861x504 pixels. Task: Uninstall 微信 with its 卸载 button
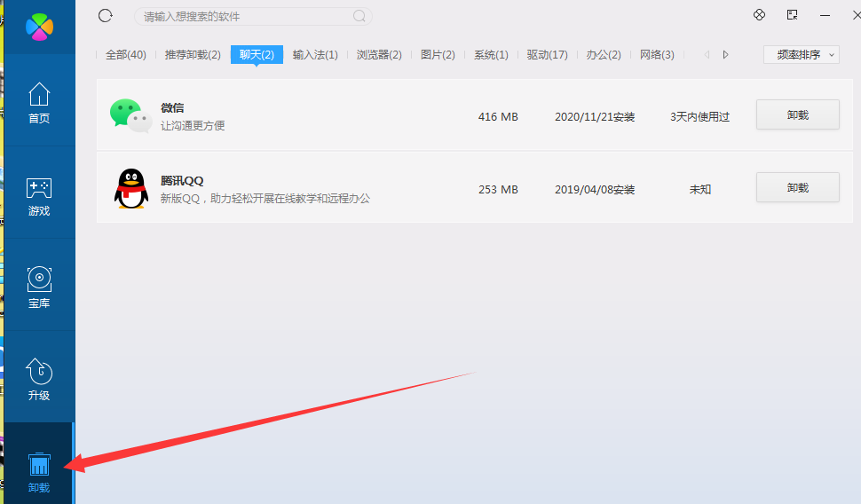(x=797, y=114)
